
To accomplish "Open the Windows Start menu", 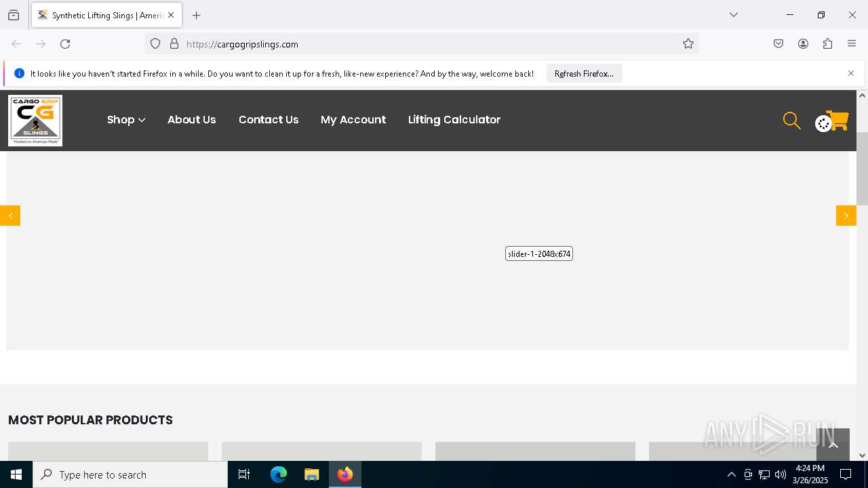I will pyautogui.click(x=16, y=474).
